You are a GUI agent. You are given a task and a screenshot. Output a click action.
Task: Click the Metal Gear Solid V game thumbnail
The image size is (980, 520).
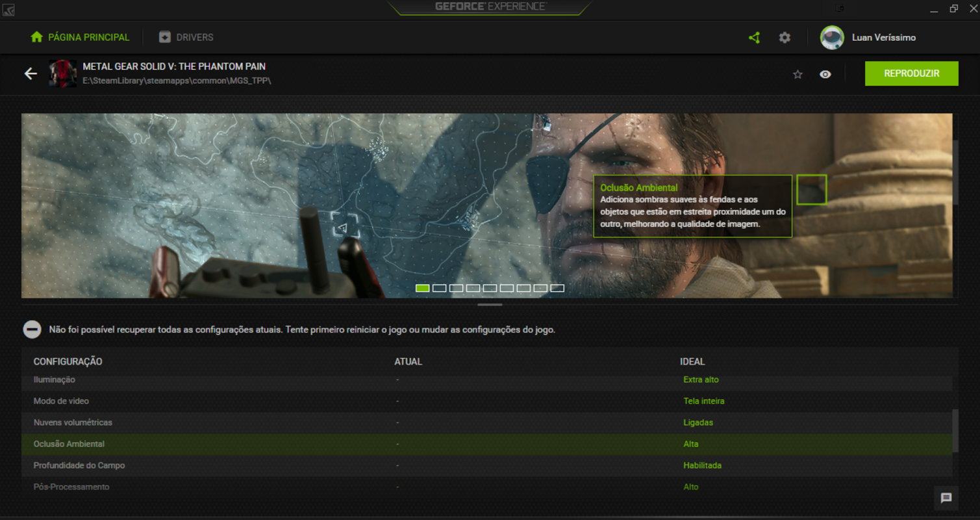(63, 73)
